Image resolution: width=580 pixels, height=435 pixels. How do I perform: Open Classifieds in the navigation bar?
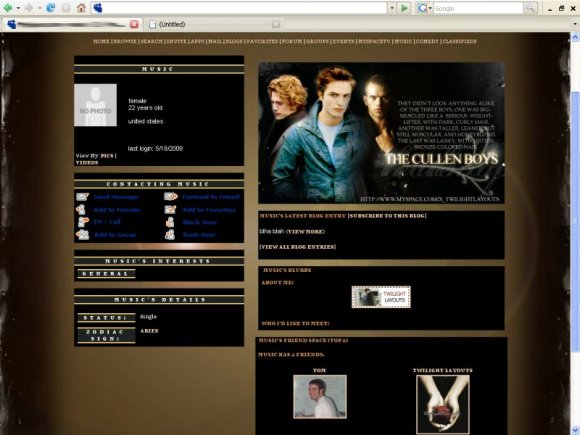pos(459,41)
